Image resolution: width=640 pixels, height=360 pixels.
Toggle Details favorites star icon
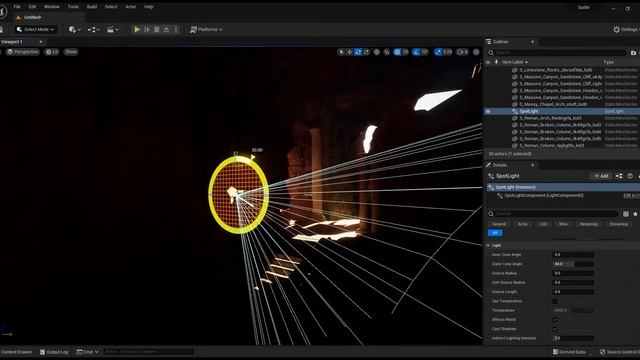635,213
